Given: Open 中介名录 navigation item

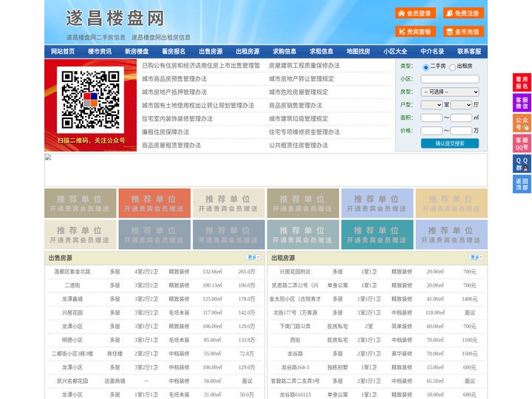Looking at the screenshot, I should pyautogui.click(x=432, y=52).
